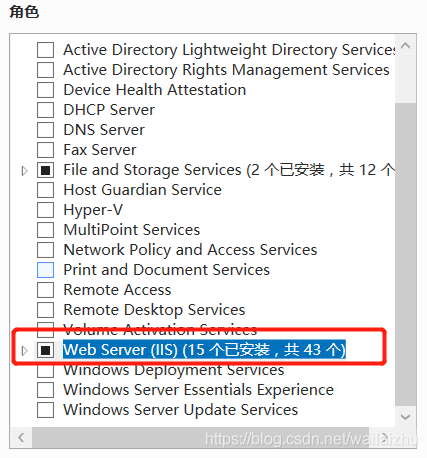Tick the Hyper-V checkbox
Screen dimensions: 427x458
[x=45, y=210]
